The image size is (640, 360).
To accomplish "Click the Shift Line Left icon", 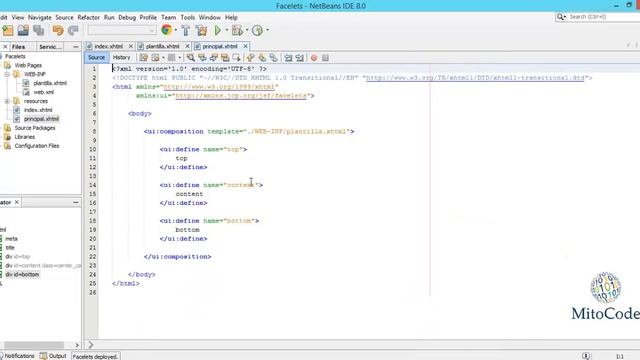I will coord(288,58).
